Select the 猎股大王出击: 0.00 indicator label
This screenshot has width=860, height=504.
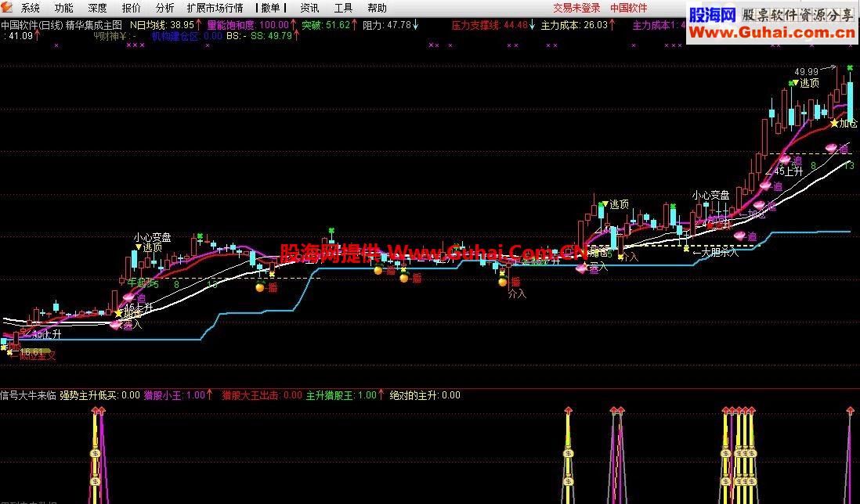262,395
